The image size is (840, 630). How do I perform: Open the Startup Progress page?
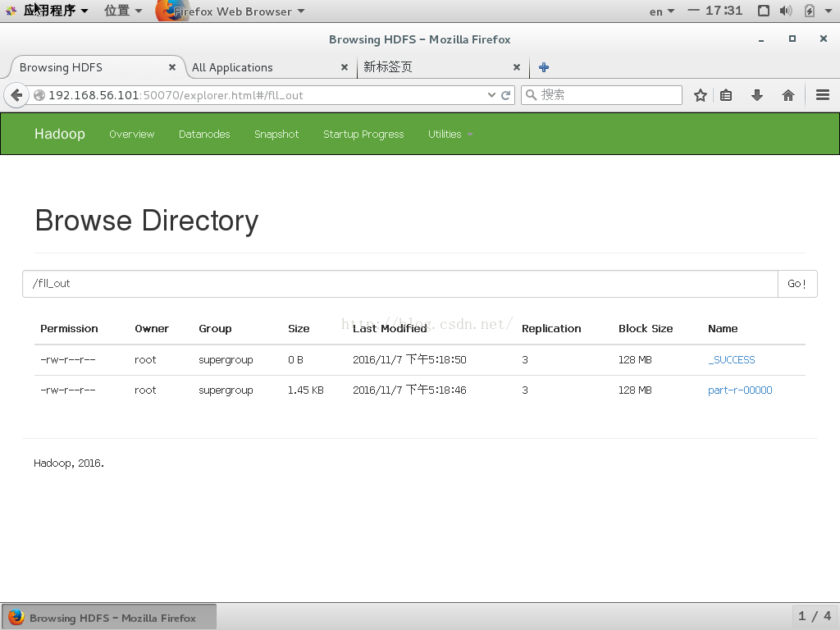tap(363, 135)
